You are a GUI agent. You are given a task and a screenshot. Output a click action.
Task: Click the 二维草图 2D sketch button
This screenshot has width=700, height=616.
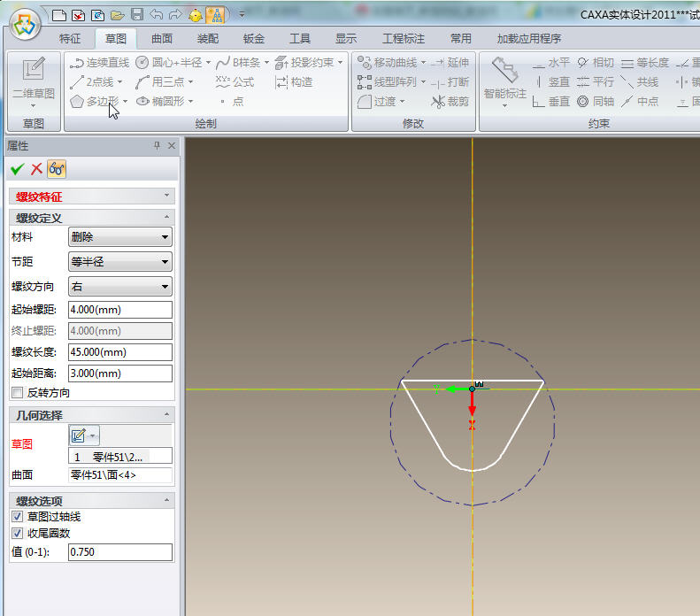[x=34, y=80]
